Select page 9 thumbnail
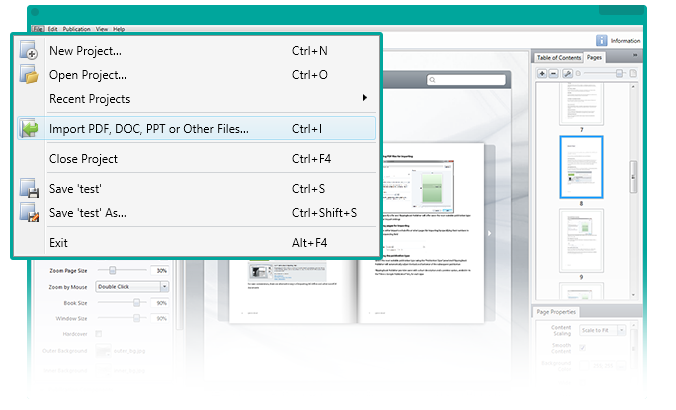676x410 pixels. (581, 241)
